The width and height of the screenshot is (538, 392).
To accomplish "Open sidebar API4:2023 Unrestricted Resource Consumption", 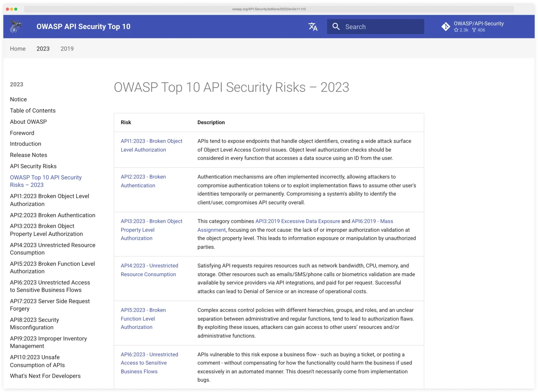I will pos(53,249).
